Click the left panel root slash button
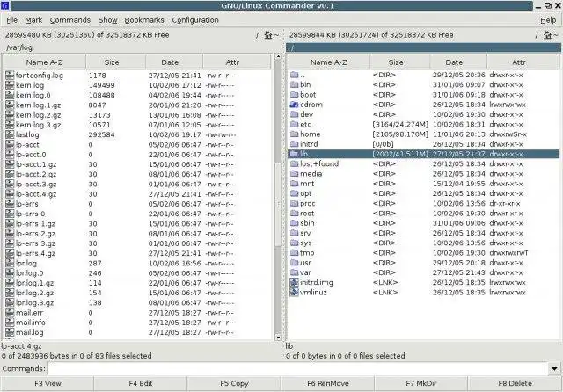 257,35
